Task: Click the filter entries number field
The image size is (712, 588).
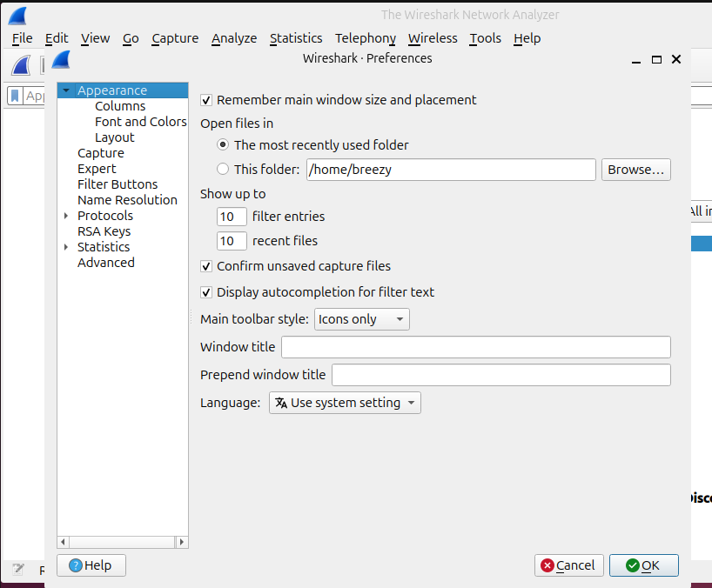Action: tap(232, 217)
